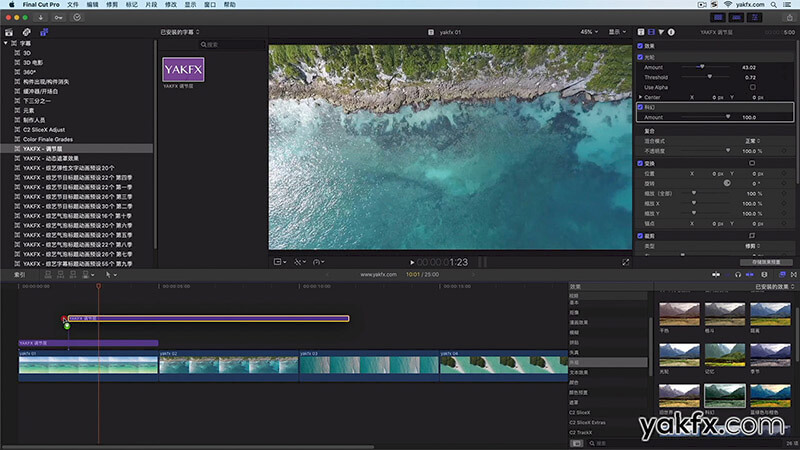Open the 修剪 menu
Viewport: 800px width, 450px height.
[112, 5]
